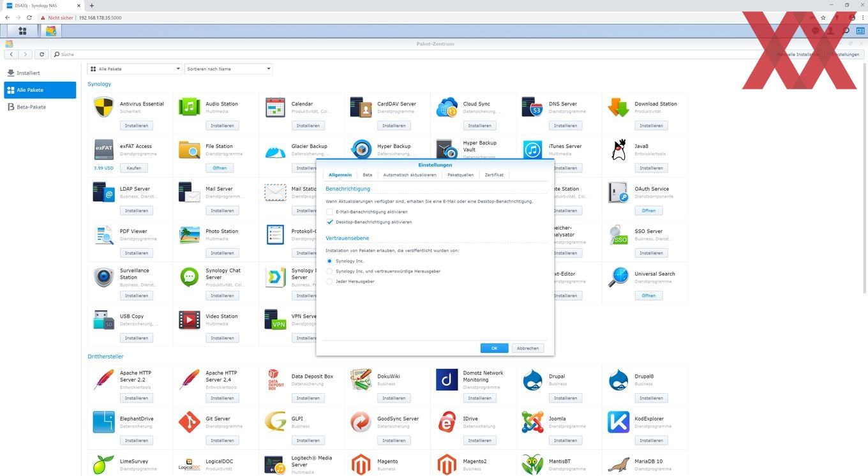Viewport: 868px width, 476px height.
Task: Open the CardDAV Server package icon
Action: 361,107
